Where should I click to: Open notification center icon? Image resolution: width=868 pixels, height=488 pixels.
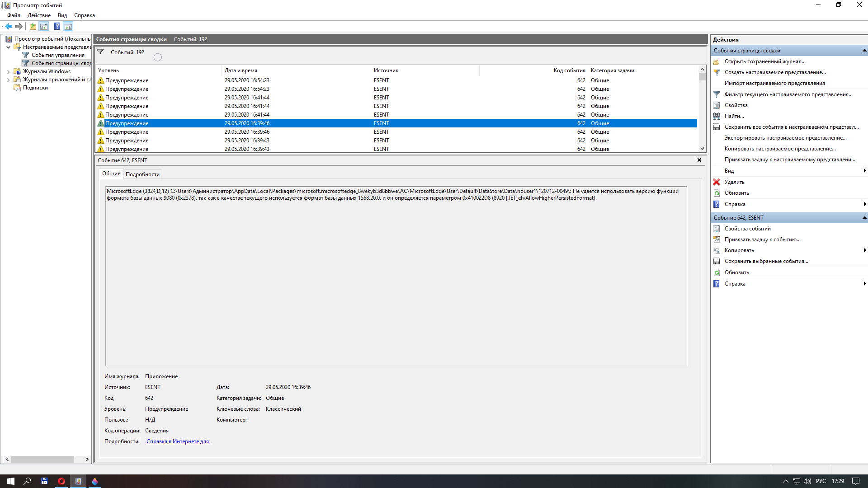click(x=856, y=481)
